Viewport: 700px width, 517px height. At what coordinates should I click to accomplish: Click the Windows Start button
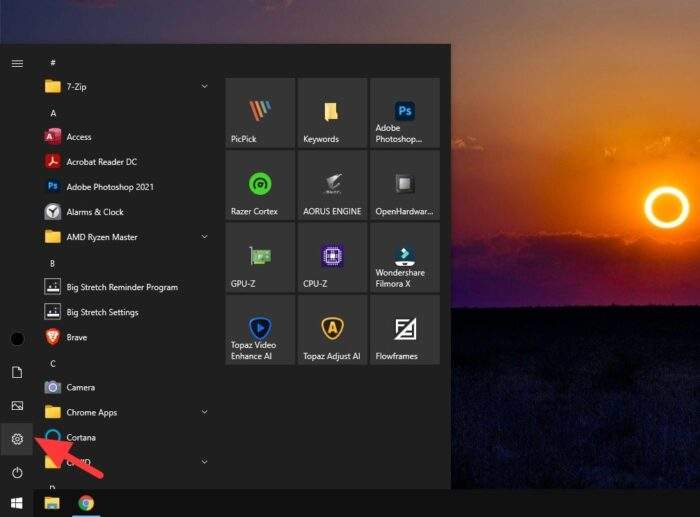17,503
